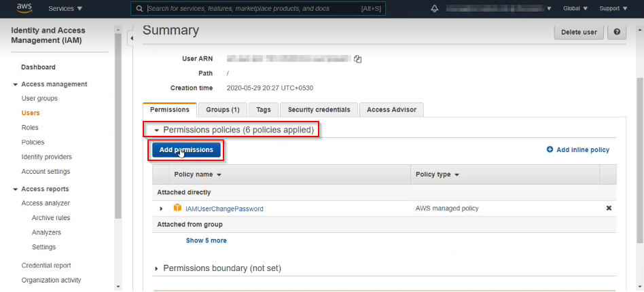Click the AWS logo in header
This screenshot has width=644, height=292.
tap(24, 8)
